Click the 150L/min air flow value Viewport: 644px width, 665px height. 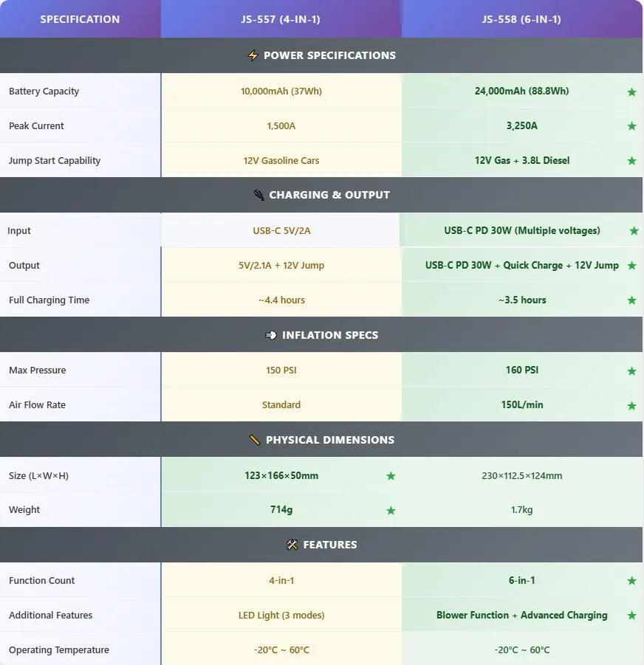522,404
